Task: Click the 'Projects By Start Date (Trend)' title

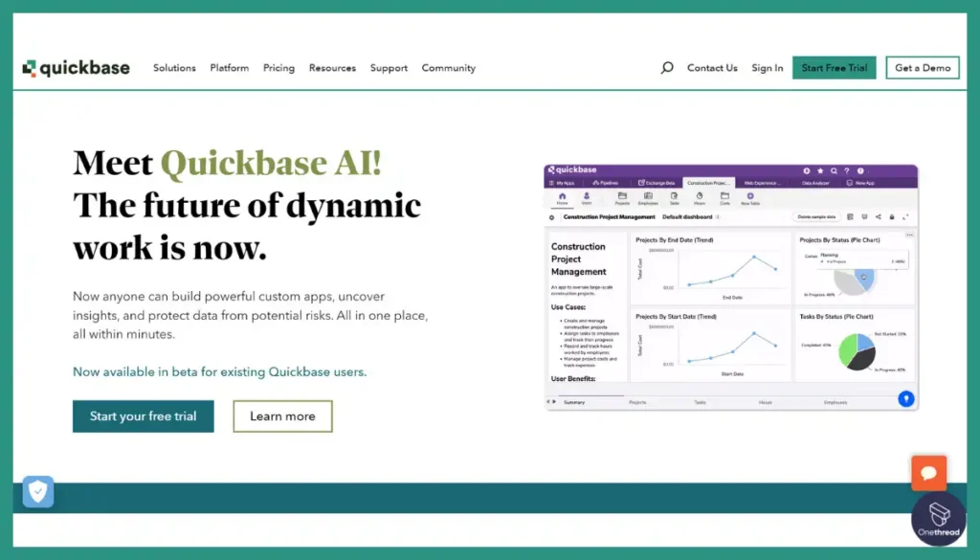Action: [x=677, y=316]
